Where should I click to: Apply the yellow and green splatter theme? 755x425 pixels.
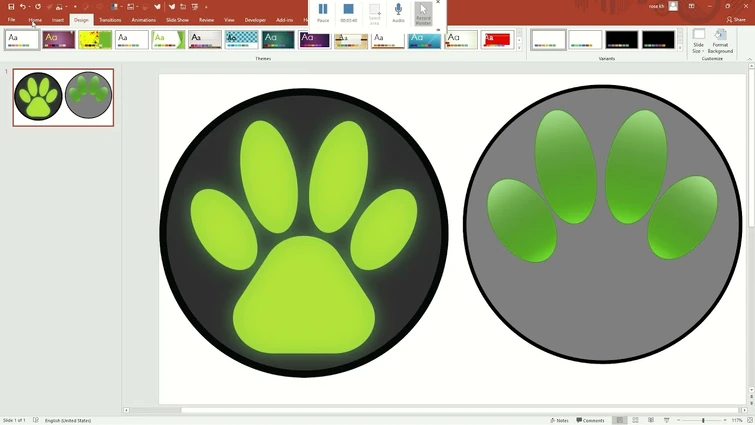tap(95, 40)
